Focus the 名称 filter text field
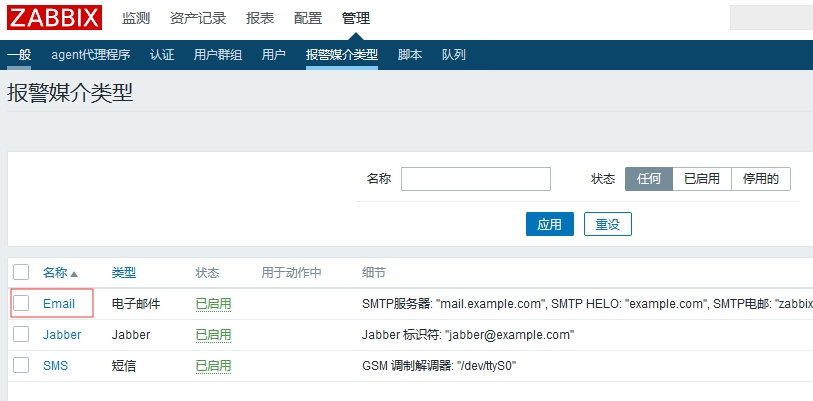813x401 pixels. click(x=475, y=179)
